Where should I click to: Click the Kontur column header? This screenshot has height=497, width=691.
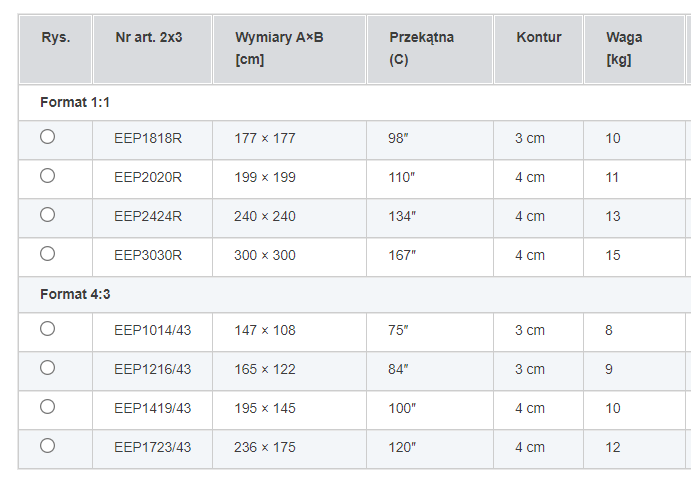539,38
